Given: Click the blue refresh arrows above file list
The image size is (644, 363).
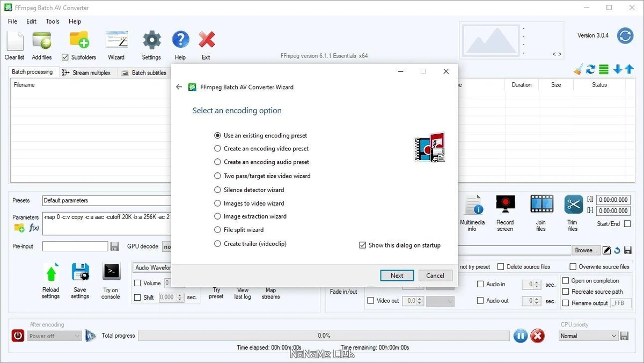Looking at the screenshot, I should [x=591, y=69].
